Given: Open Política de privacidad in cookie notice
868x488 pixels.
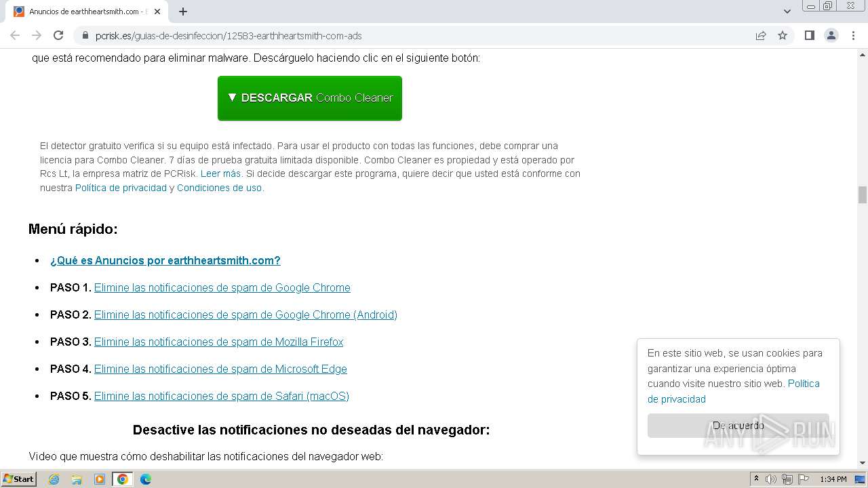Looking at the screenshot, I should pyautogui.click(x=734, y=391).
